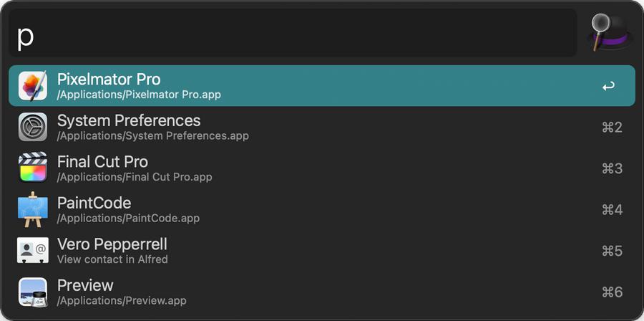Click the System Preferences gear icon
The width and height of the screenshot is (644, 321).
click(33, 127)
